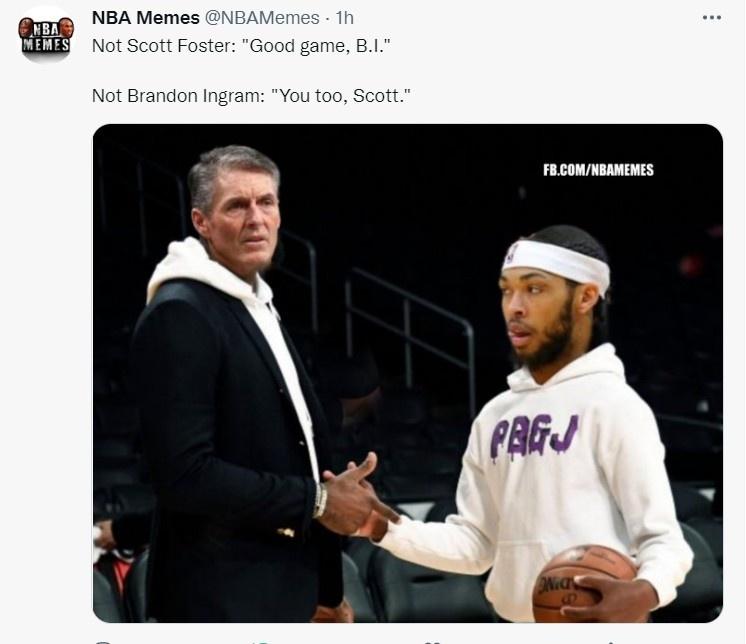The width and height of the screenshot is (746, 644).
Task: Click the 1h tweet timestamp
Action: 344,18
